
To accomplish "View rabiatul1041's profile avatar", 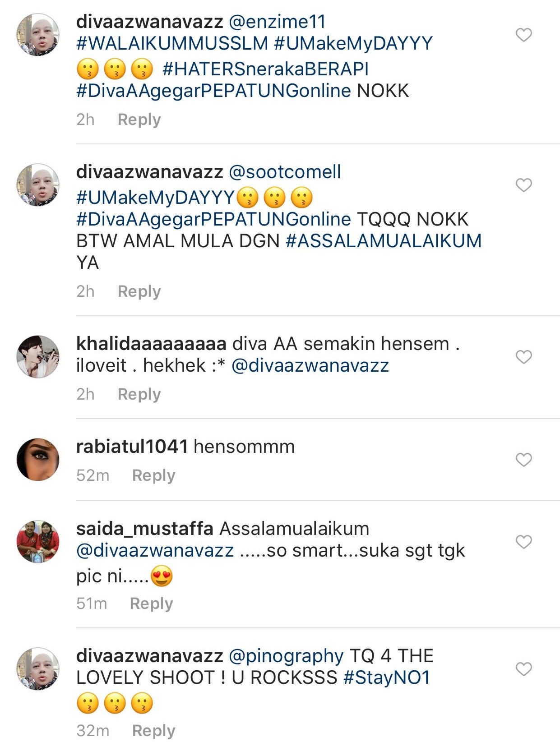I will (x=38, y=459).
